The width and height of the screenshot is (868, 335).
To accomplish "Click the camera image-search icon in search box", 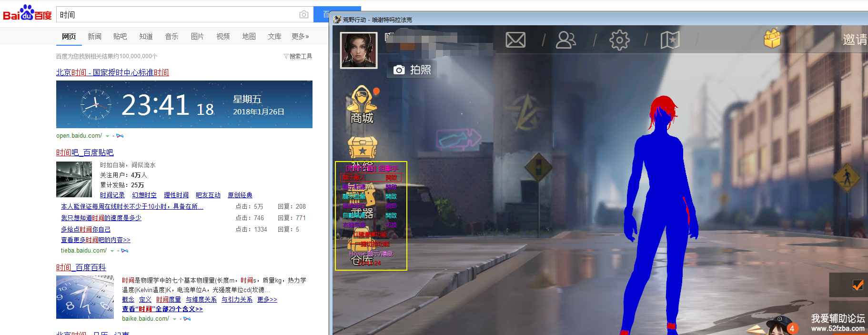I will click(x=304, y=15).
